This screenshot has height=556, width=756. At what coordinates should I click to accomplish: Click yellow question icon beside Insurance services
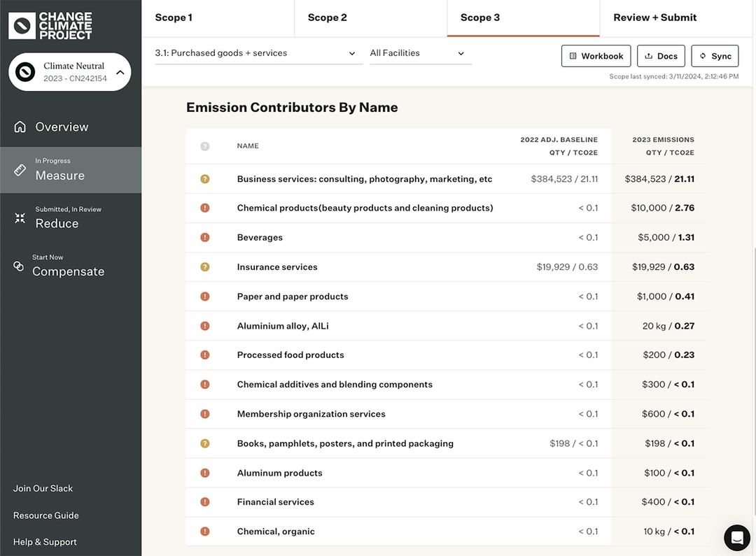[205, 266]
